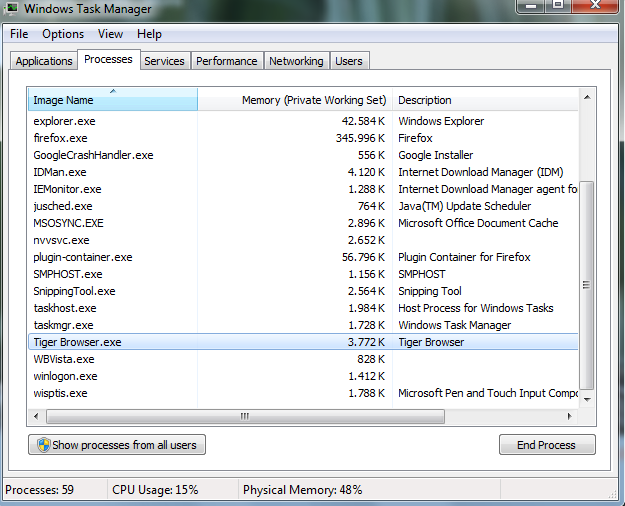Click the shield icon on Show processes button

tap(43, 445)
